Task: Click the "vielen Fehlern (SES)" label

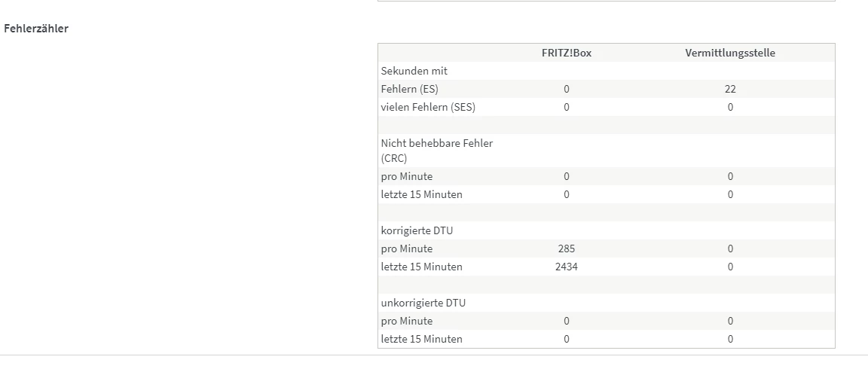Action: [428, 107]
